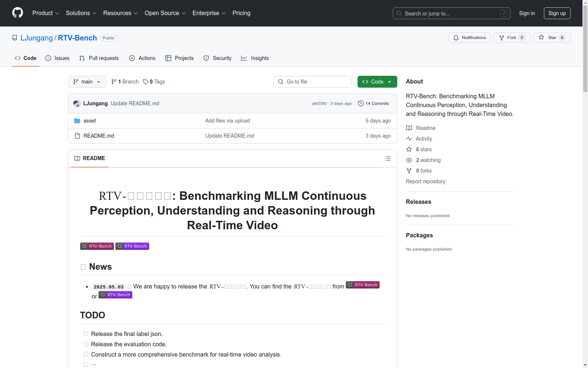Click the Sign up button
The image size is (588, 368).
[557, 13]
